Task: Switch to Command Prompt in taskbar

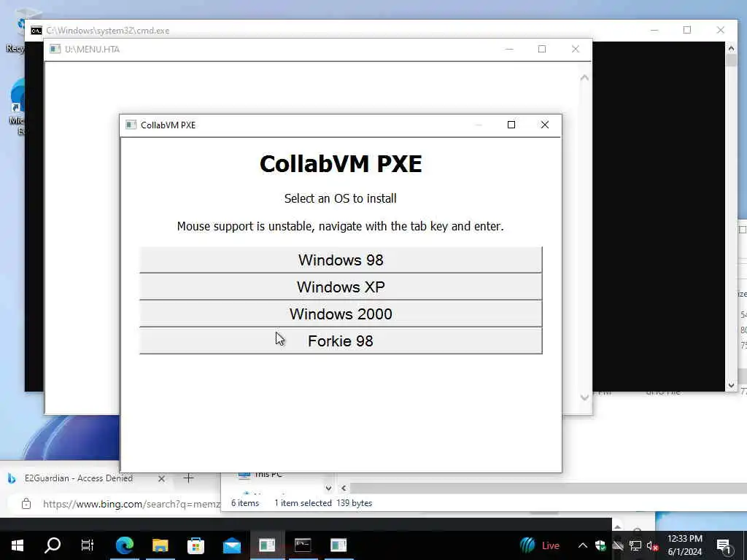Action: click(x=303, y=545)
